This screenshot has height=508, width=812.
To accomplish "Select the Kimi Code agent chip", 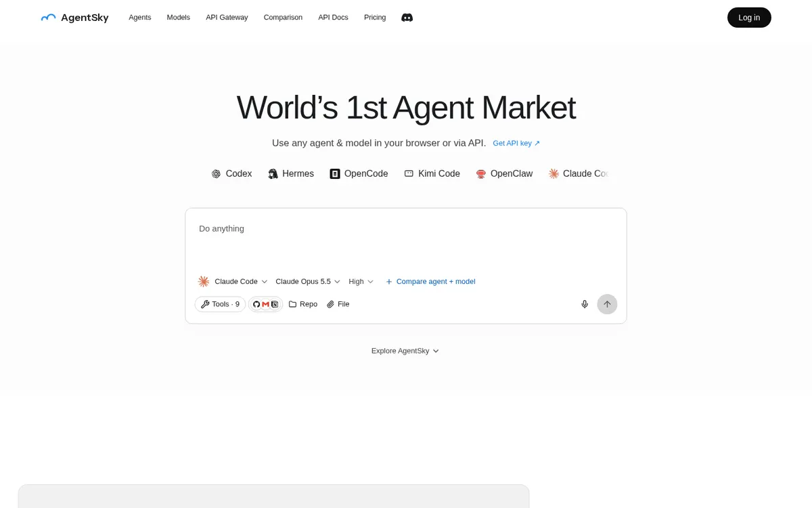I will pos(432,174).
